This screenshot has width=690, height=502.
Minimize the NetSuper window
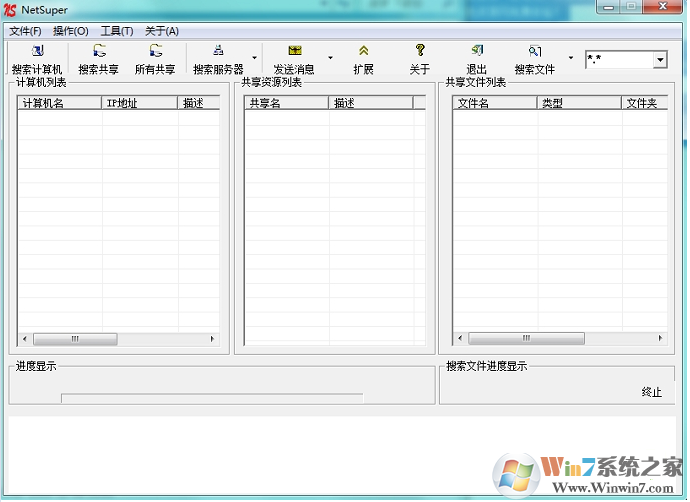click(608, 7)
